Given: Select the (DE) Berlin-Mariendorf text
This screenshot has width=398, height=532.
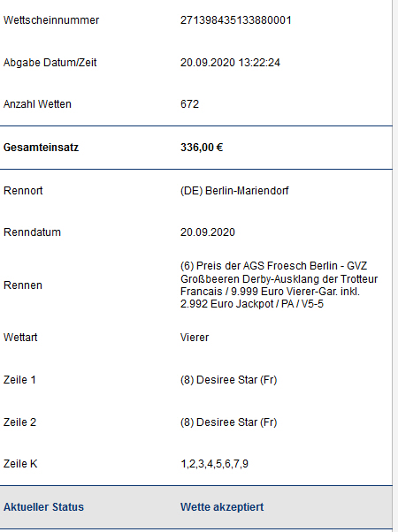Looking at the screenshot, I should coord(234,191).
